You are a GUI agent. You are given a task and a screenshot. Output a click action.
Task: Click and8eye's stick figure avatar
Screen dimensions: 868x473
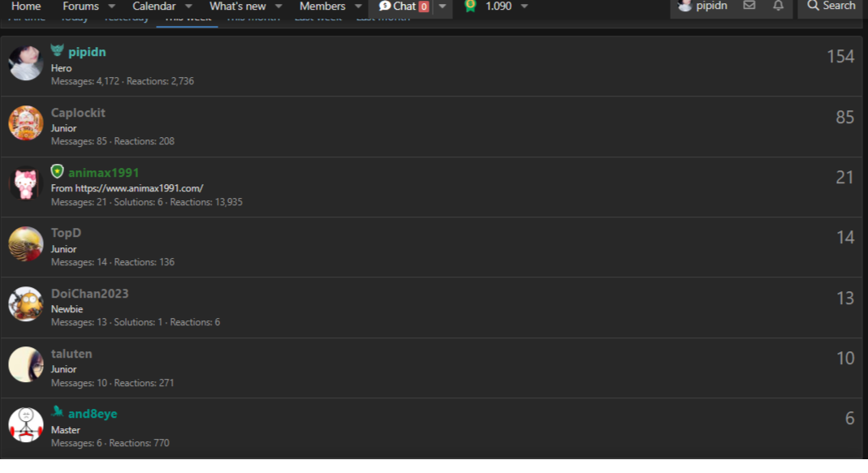click(x=25, y=424)
